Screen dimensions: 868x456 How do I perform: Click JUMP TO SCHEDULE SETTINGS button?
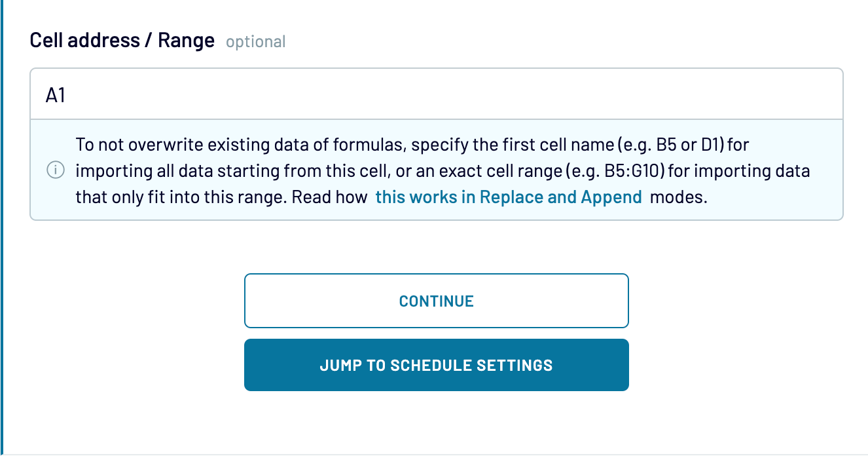(436, 365)
